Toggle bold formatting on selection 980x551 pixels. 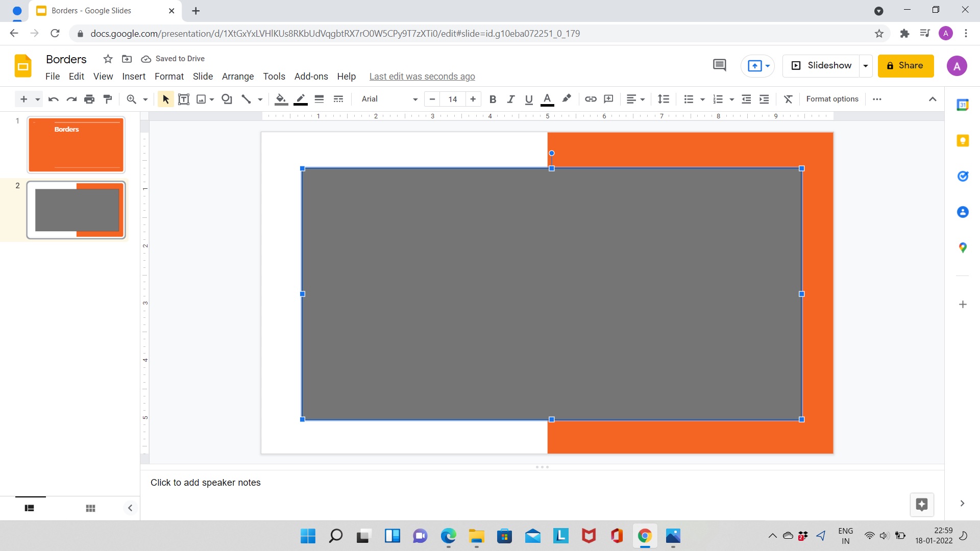pos(494,99)
